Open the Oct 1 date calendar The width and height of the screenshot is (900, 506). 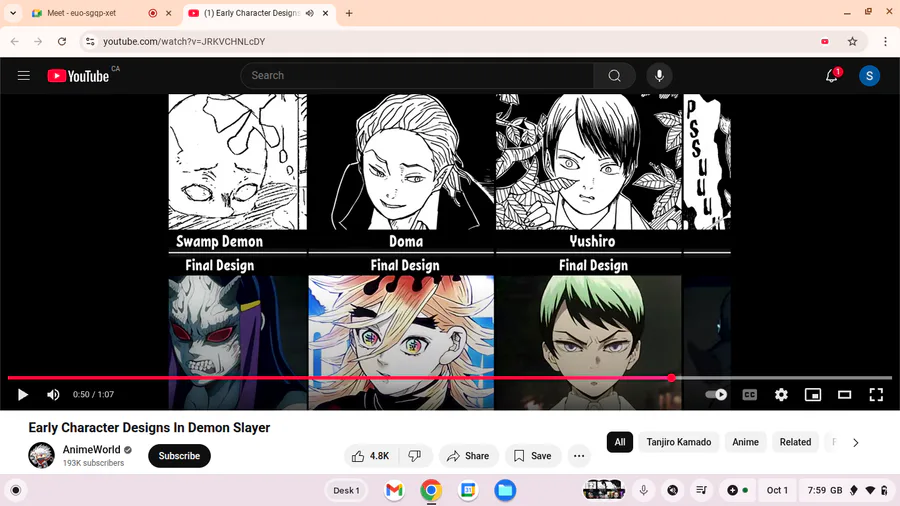777,491
